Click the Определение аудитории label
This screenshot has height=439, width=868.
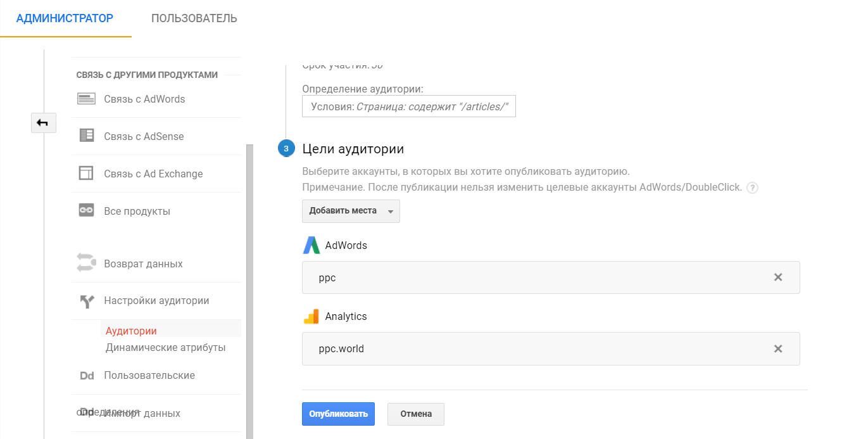tap(363, 89)
